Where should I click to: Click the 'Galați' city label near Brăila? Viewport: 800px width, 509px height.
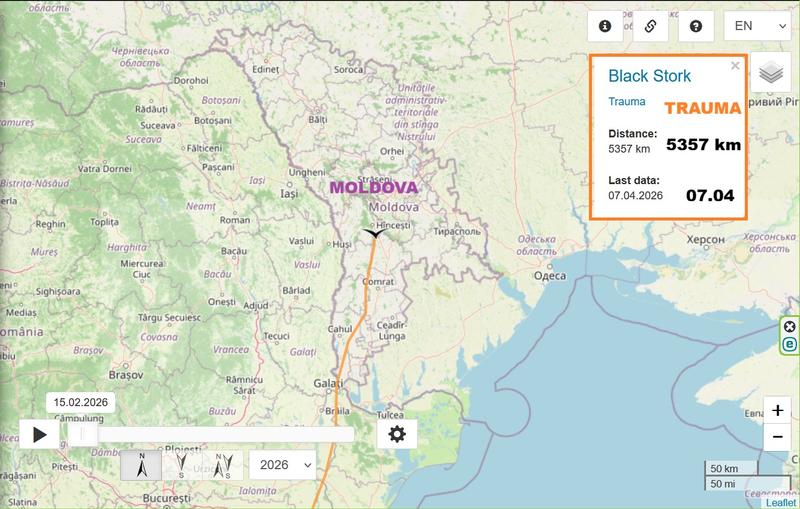[328, 383]
